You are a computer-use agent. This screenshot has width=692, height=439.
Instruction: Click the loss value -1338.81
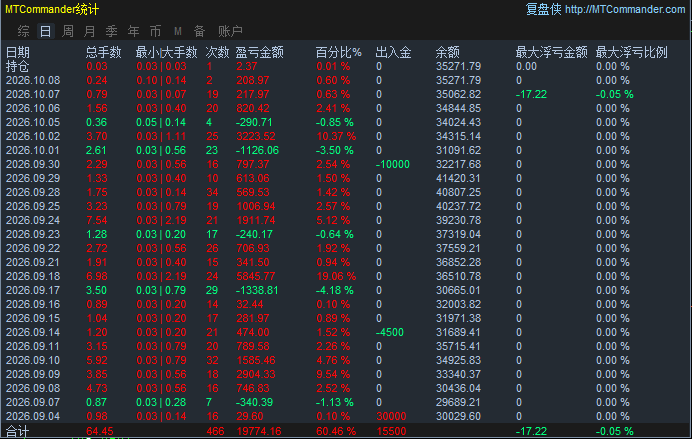tap(257, 290)
